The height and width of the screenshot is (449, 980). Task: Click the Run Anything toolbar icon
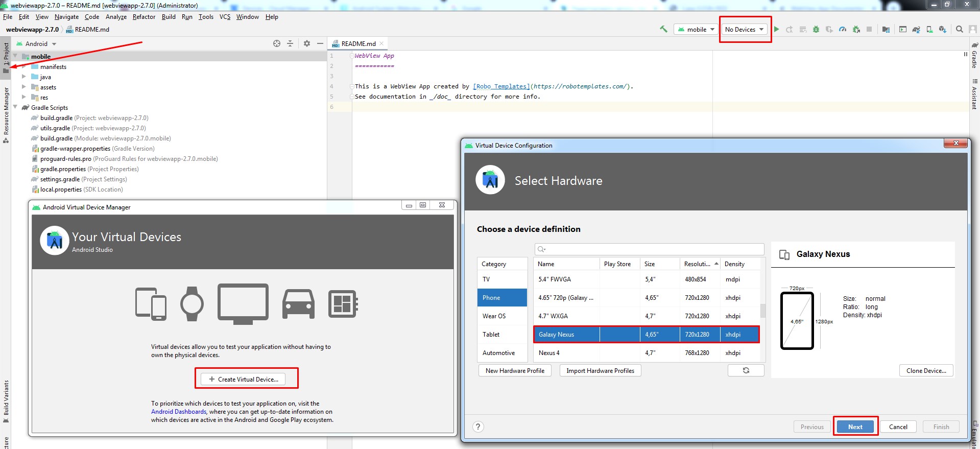point(903,29)
